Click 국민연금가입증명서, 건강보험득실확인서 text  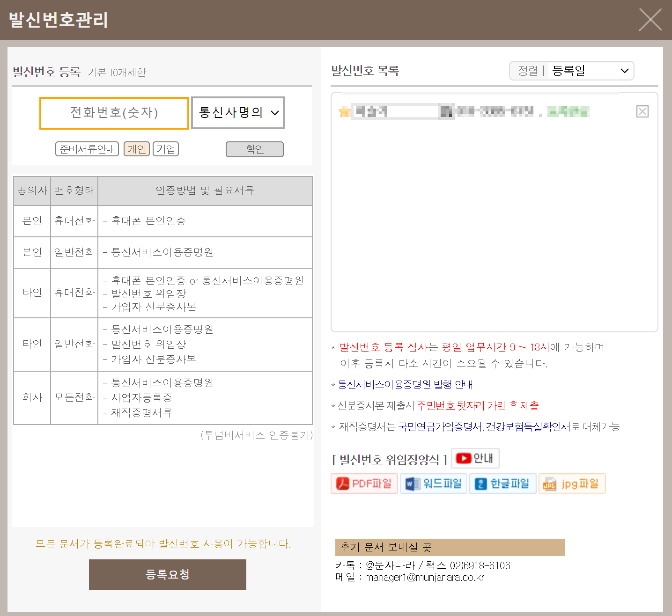484,427
